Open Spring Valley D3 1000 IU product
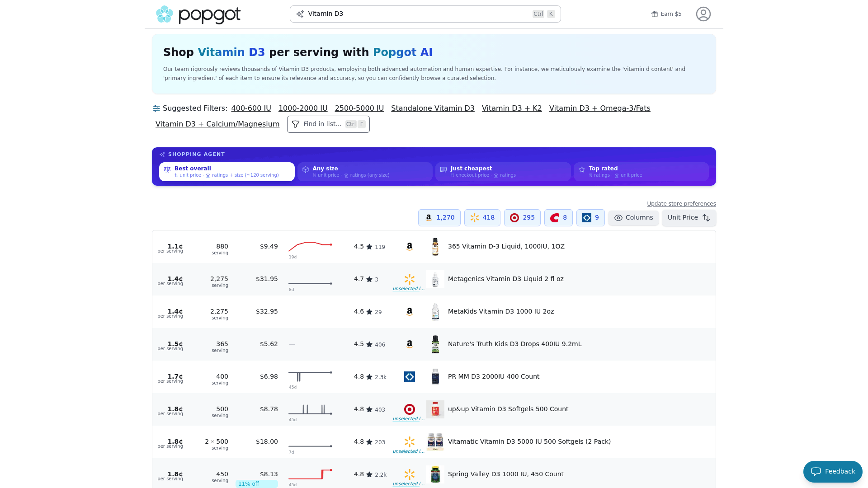This screenshot has width=868, height=488. coord(505,474)
